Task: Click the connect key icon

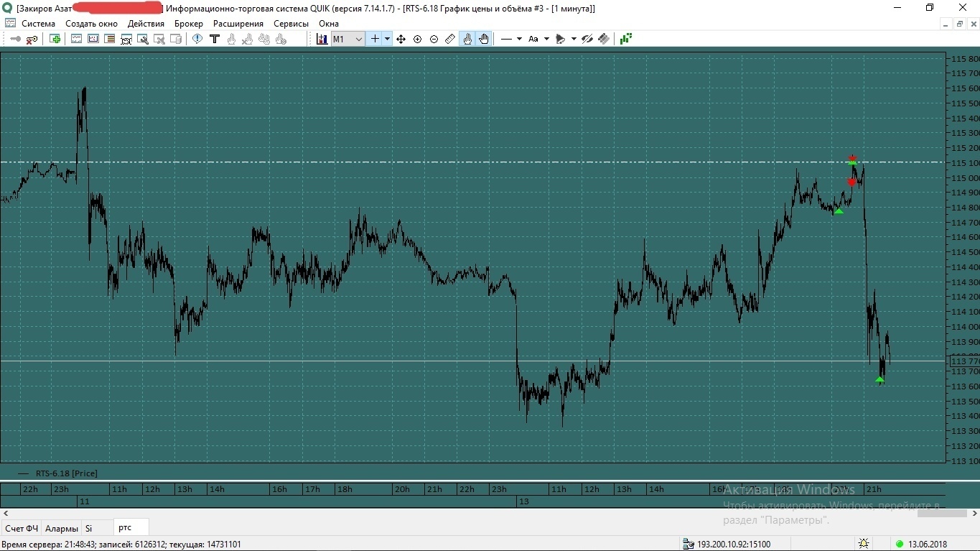Action: tap(15, 39)
